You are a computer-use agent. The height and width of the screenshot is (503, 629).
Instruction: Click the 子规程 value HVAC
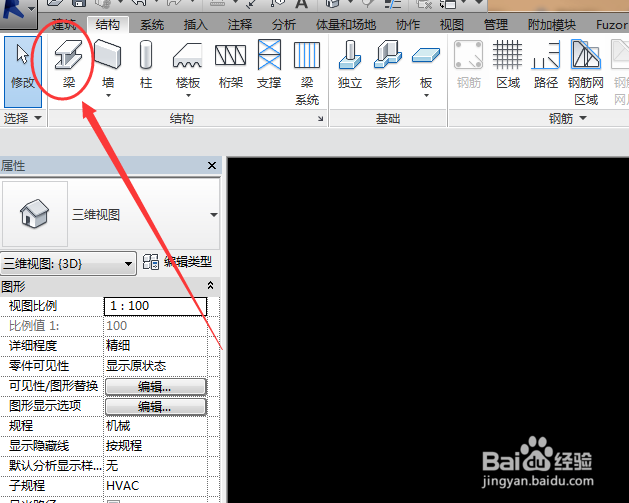156,486
